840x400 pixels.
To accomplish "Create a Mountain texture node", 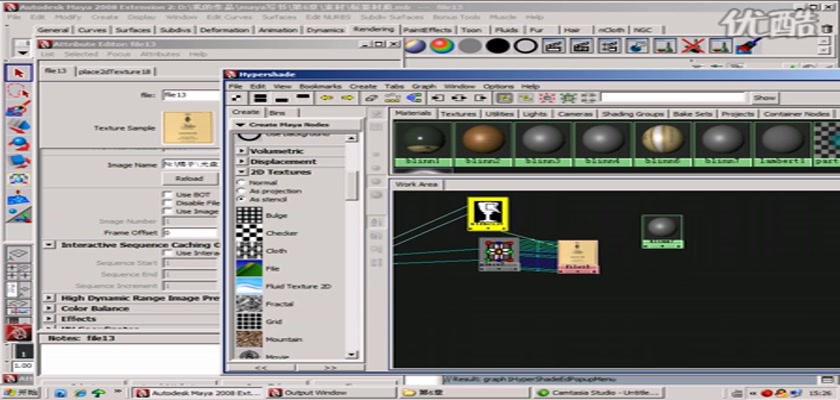I will 249,339.
